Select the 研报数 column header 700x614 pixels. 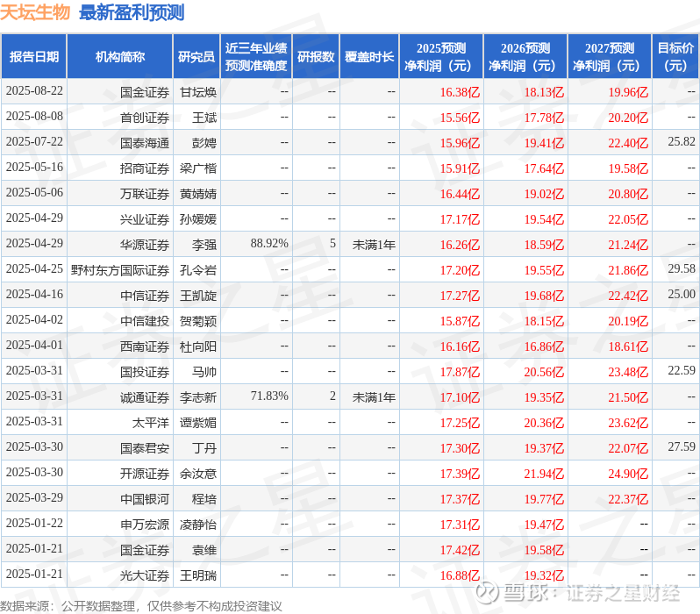pyautogui.click(x=316, y=57)
